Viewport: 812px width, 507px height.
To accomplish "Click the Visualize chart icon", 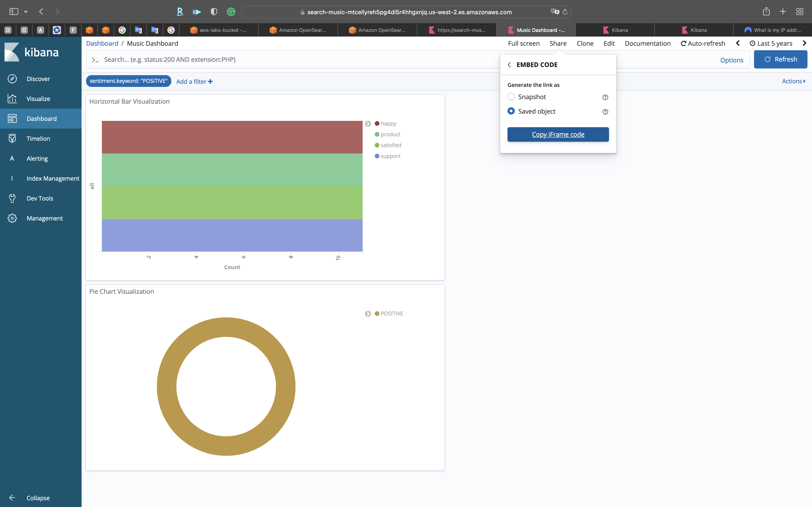I will point(12,99).
